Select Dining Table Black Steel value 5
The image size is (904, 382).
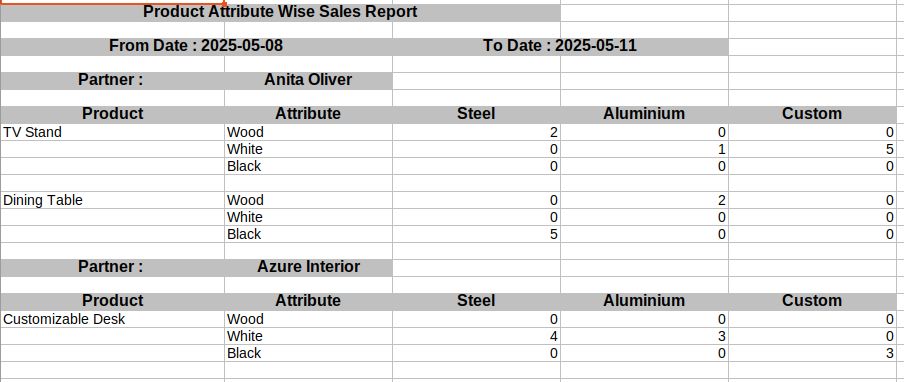476,234
